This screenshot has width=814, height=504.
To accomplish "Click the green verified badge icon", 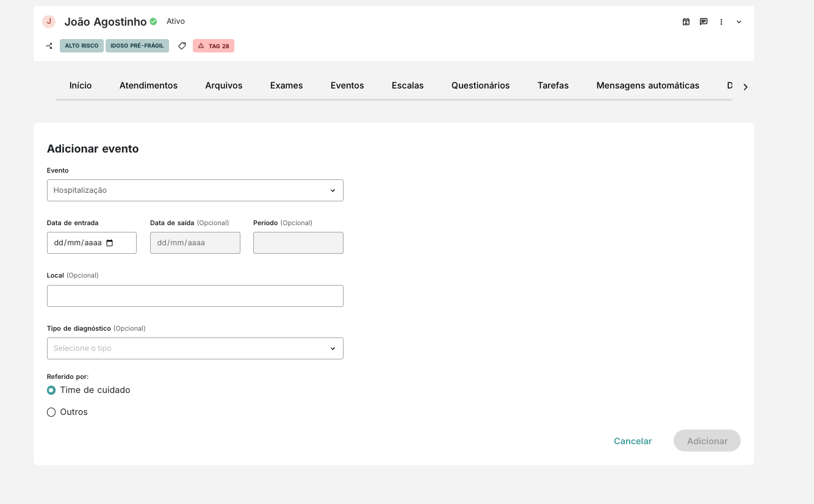I will point(153,21).
